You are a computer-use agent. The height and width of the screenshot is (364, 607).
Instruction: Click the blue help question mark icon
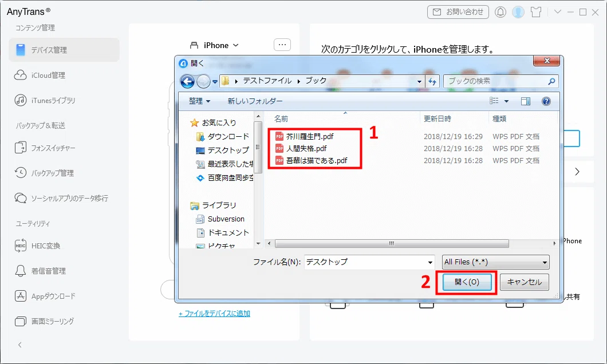coord(546,101)
